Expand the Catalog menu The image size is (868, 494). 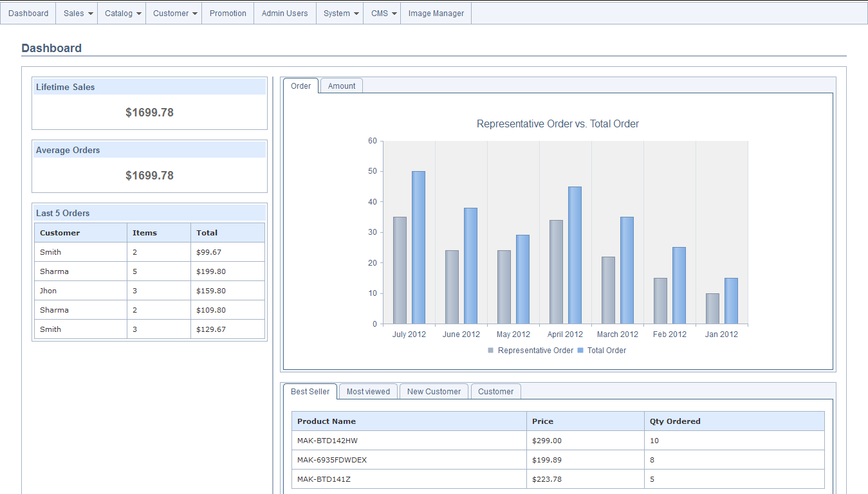point(122,13)
